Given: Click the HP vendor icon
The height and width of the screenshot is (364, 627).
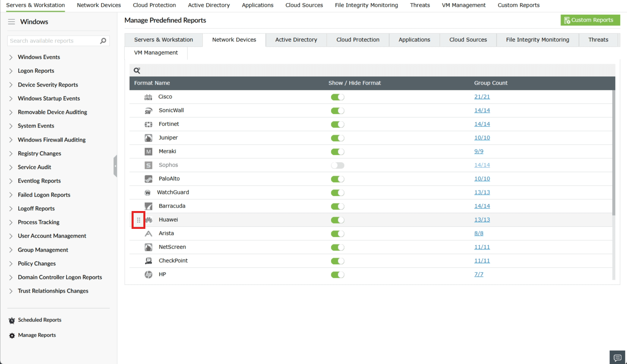Looking at the screenshot, I should [148, 274].
